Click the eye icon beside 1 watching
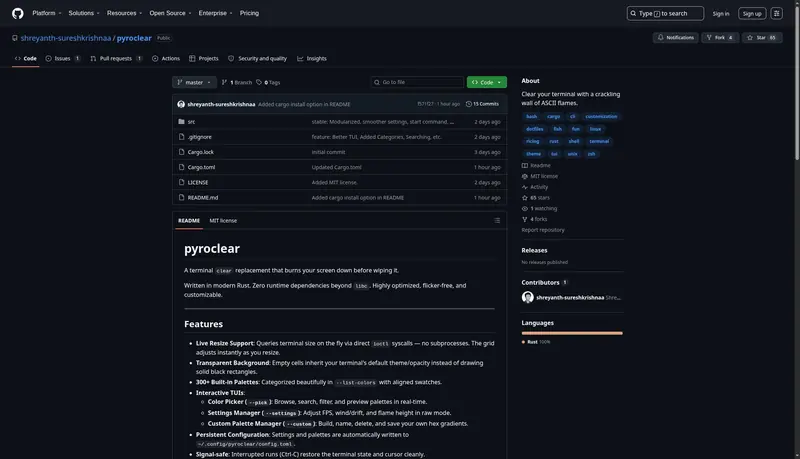This screenshot has width=800, height=459. click(524, 209)
